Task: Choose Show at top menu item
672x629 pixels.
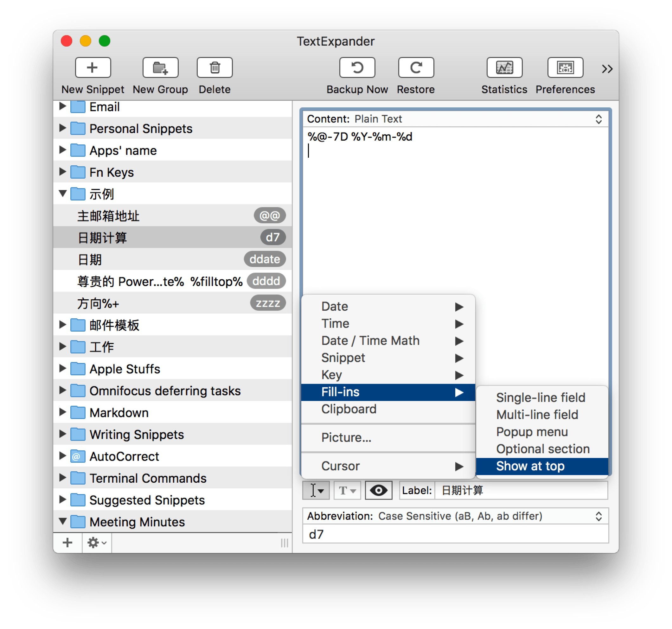Action: (x=530, y=466)
